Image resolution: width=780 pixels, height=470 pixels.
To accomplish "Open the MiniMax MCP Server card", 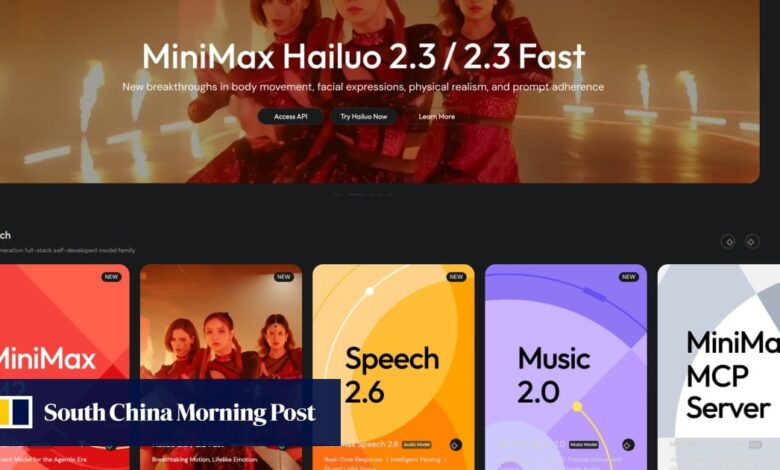I will pyautogui.click(x=719, y=367).
